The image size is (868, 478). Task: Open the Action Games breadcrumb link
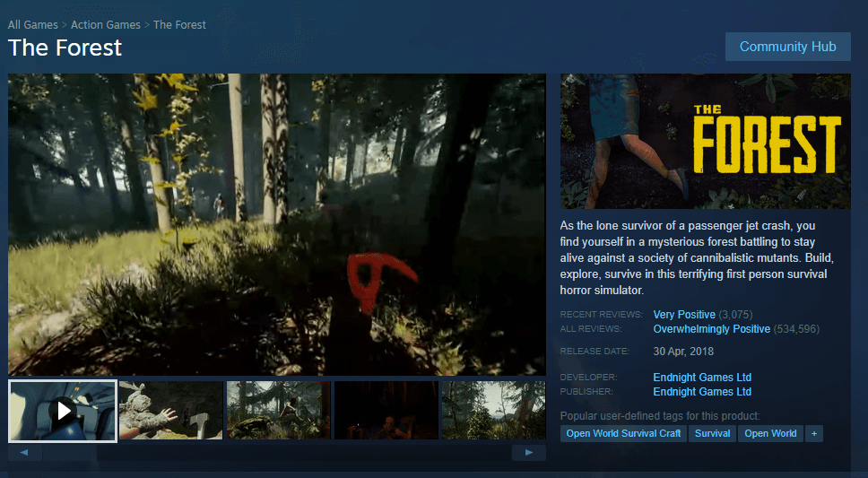[106, 25]
